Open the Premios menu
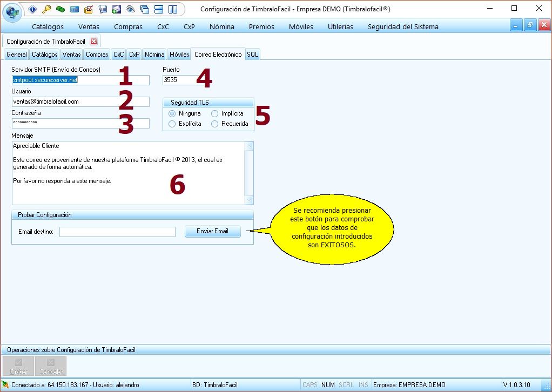This screenshot has height=392, width=552. coord(261,27)
